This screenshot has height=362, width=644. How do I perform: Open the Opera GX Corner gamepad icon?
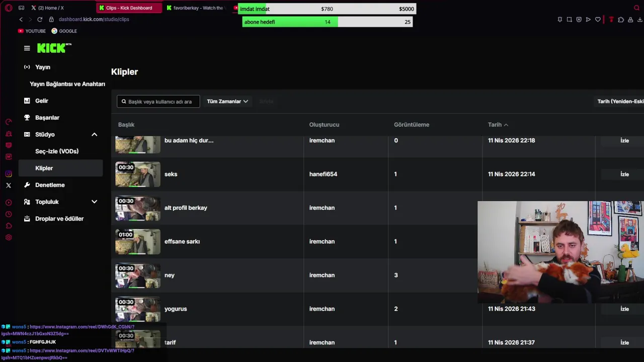click(x=21, y=8)
